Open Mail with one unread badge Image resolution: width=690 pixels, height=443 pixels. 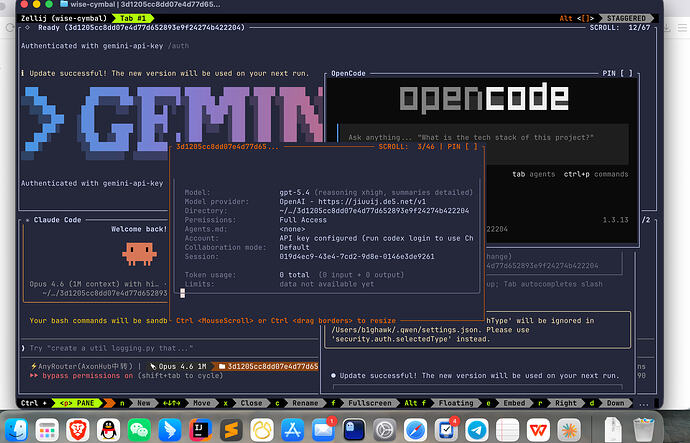click(x=323, y=429)
